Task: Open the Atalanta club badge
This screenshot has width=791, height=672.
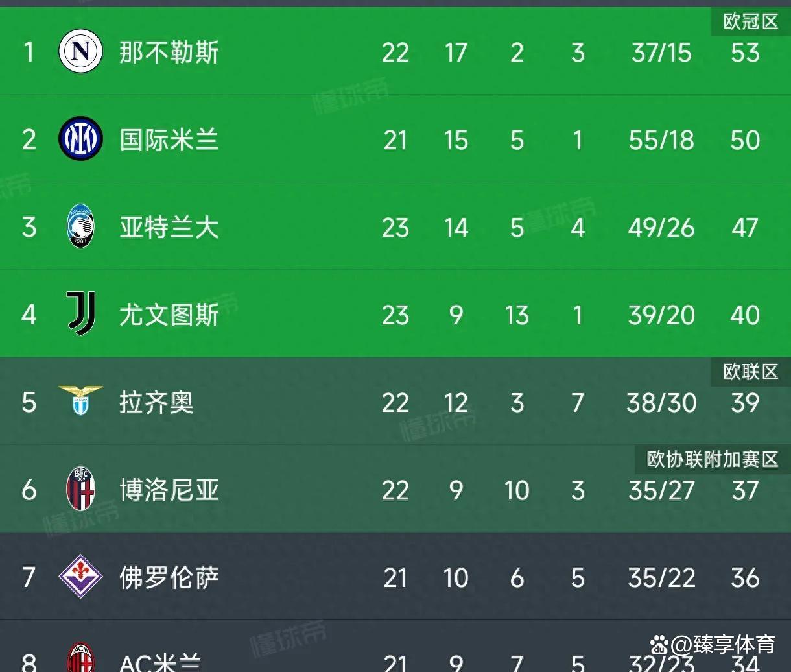Action: pos(80,227)
